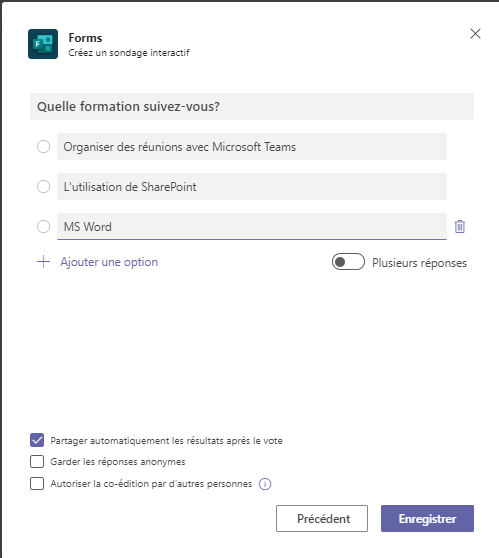Screen dimensions: 499x558
Task: Focus the MS Word option text field
Action: [252, 226]
